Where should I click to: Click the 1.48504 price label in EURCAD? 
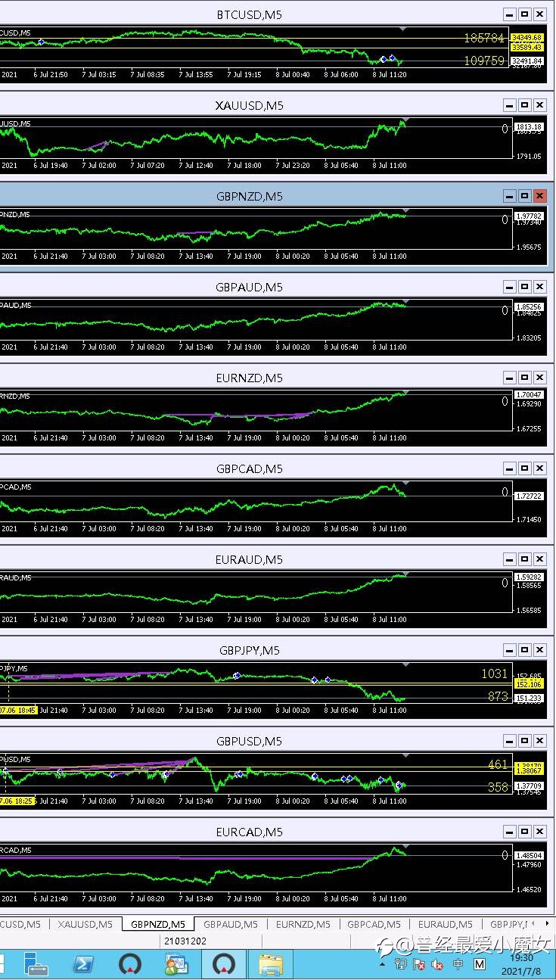[529, 855]
